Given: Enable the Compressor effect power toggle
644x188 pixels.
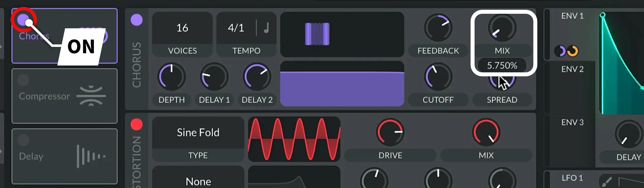Looking at the screenshot, I should click(x=23, y=80).
